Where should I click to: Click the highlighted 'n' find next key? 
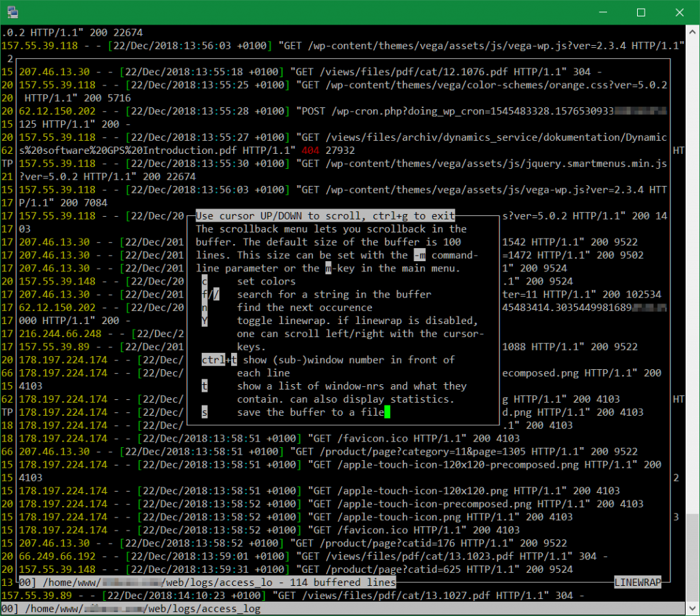[x=204, y=308]
